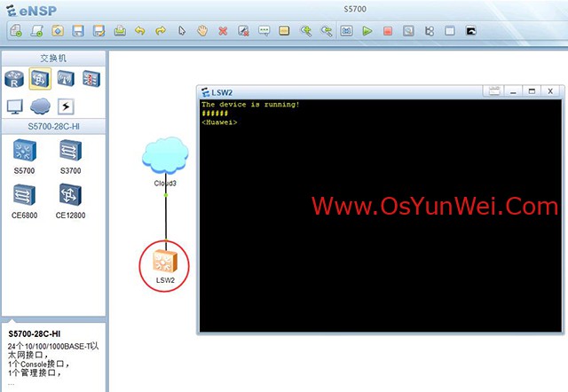Create a new topology with toolbar icon
This screenshot has height=392, width=568.
pos(16,31)
